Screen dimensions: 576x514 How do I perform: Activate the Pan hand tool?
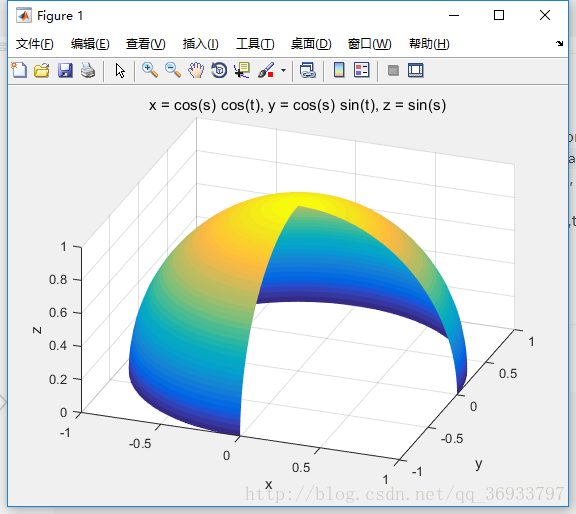click(x=196, y=70)
